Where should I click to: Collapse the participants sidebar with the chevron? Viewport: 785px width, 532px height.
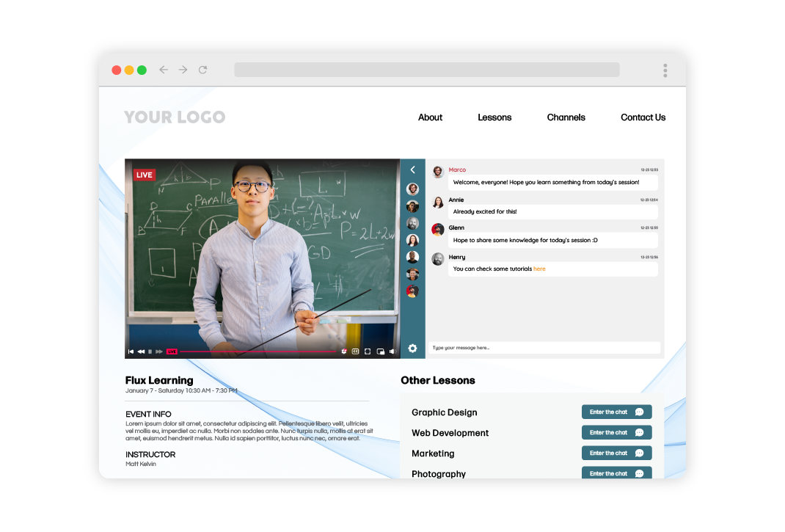[412, 170]
